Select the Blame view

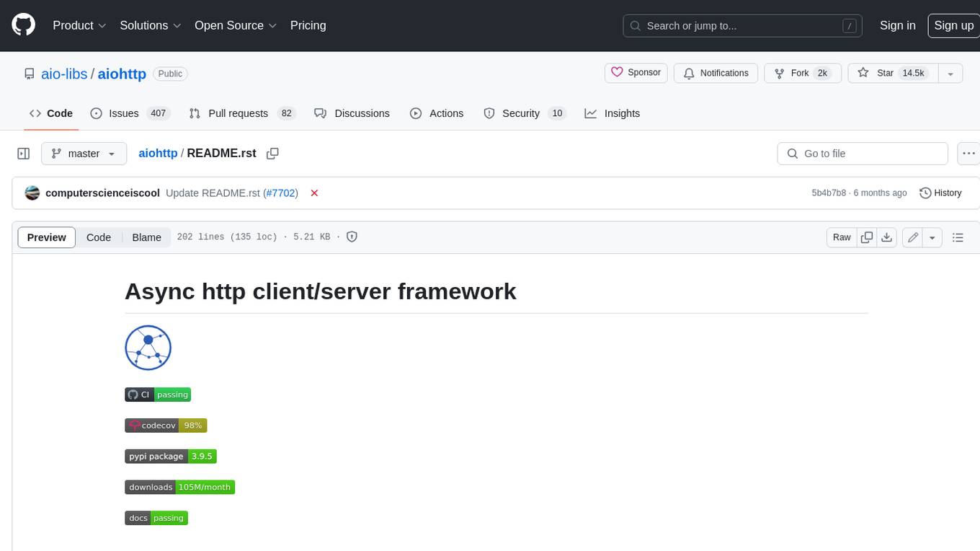coord(146,237)
